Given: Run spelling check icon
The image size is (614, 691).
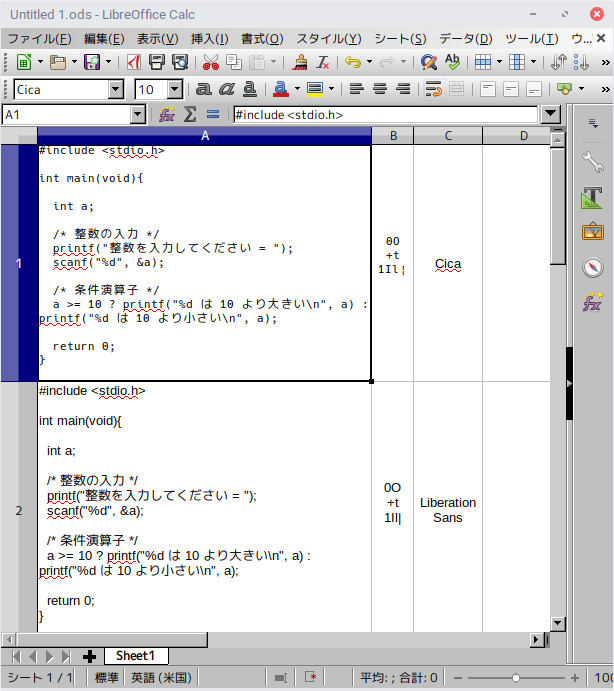Looking at the screenshot, I should pos(452,62).
